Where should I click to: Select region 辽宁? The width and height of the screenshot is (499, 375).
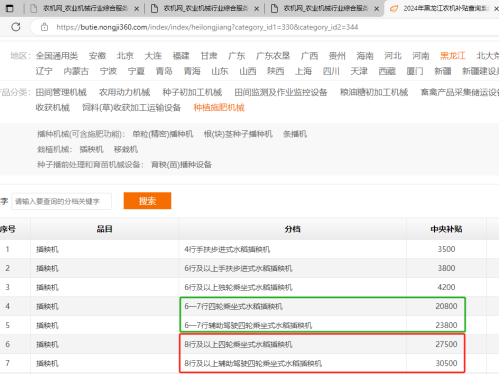[x=44, y=71]
